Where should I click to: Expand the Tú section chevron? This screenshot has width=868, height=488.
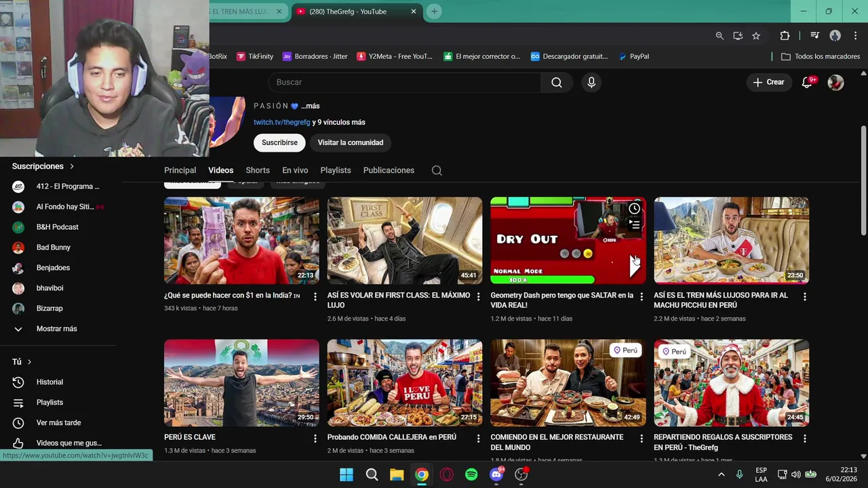click(x=29, y=362)
